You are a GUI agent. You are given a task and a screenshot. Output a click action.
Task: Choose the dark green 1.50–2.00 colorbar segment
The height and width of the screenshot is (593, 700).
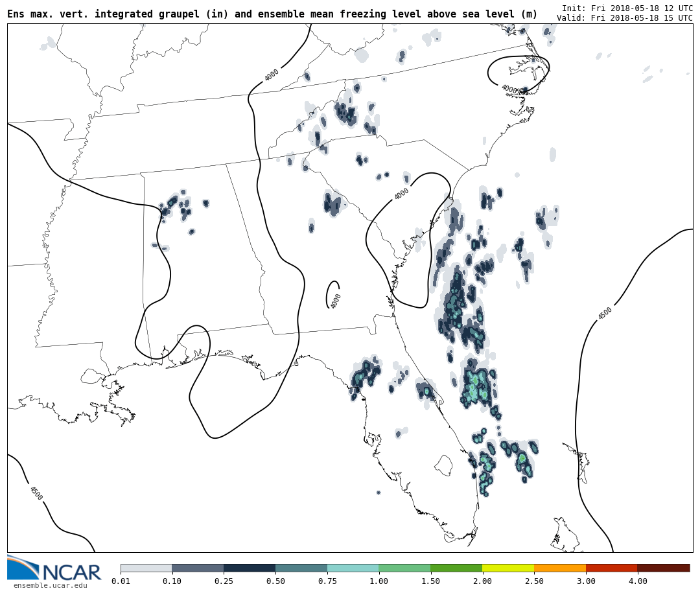[456, 568]
